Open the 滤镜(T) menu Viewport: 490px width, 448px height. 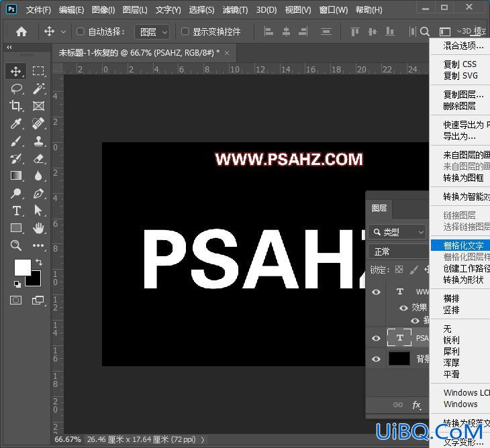click(x=235, y=10)
